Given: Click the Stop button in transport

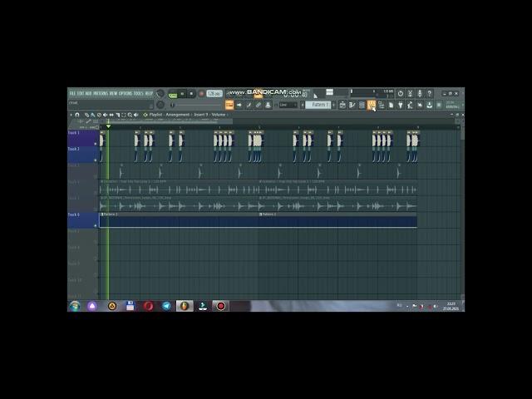Looking at the screenshot, I should coord(191,93).
